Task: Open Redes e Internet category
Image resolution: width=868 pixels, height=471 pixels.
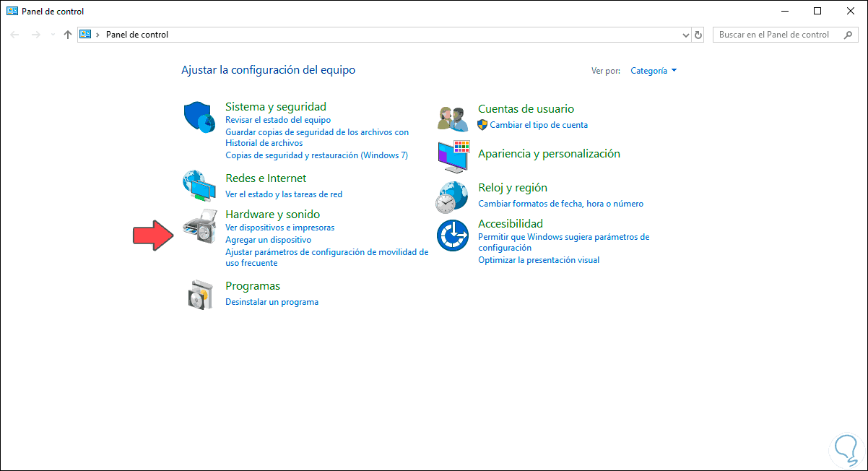Action: coord(266,178)
